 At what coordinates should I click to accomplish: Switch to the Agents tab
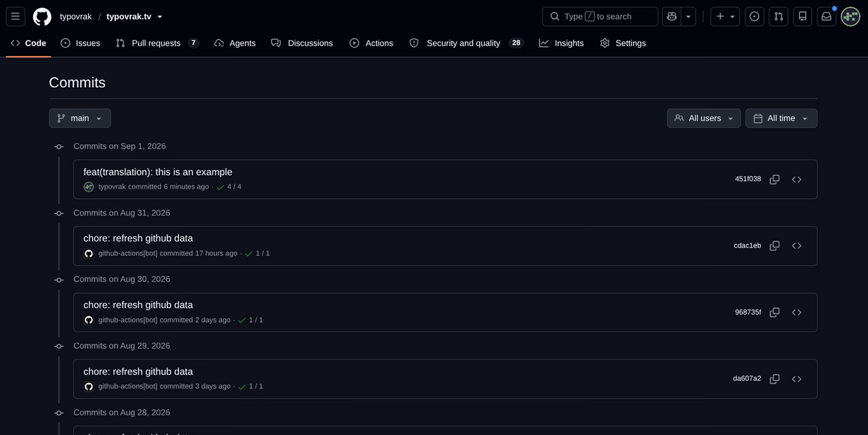pyautogui.click(x=235, y=43)
